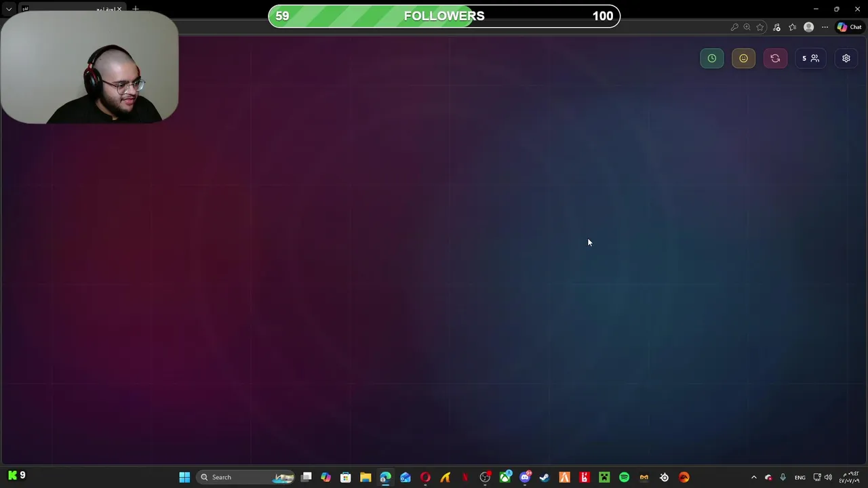Open Microsoft Store from the taskbar

coord(345,477)
